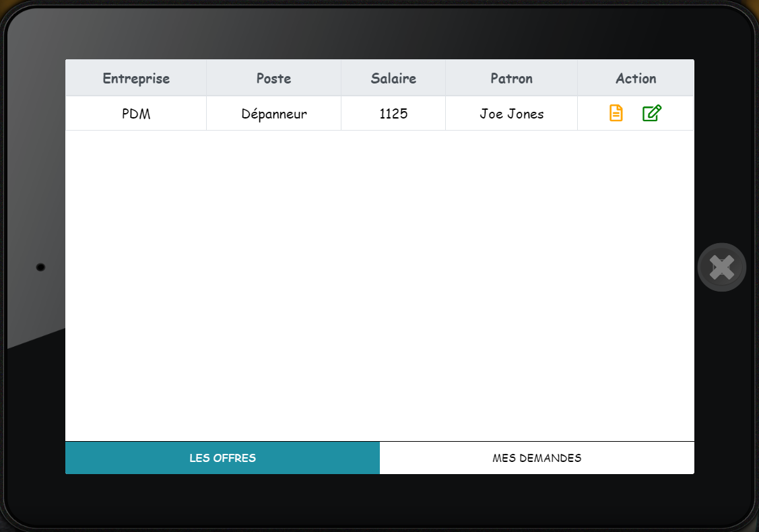Screen dimensions: 759x532
Task: Select the 1125 salary value
Action: click(393, 113)
